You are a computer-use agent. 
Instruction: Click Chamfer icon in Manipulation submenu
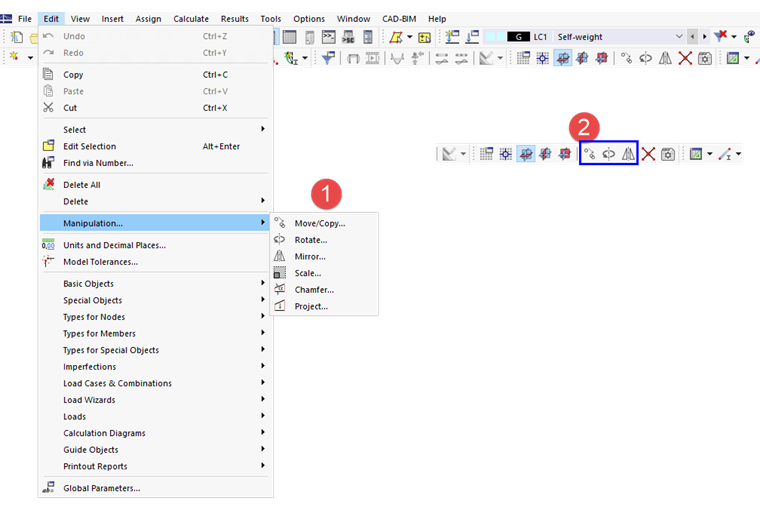tap(280, 289)
